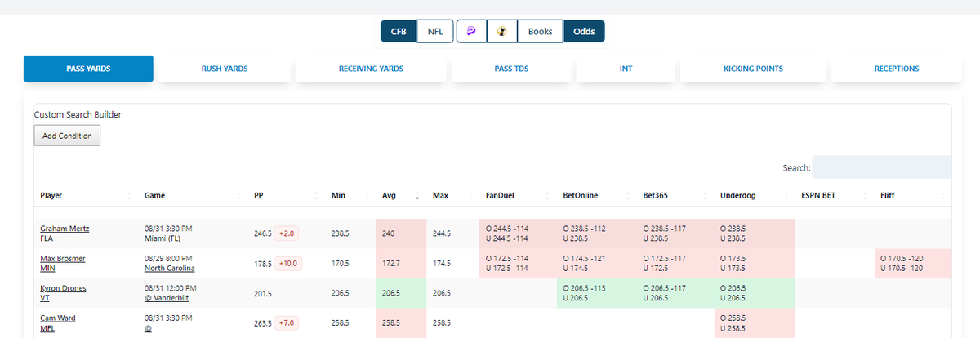Click Max Brosmer Fliff odds cell

[913, 263]
